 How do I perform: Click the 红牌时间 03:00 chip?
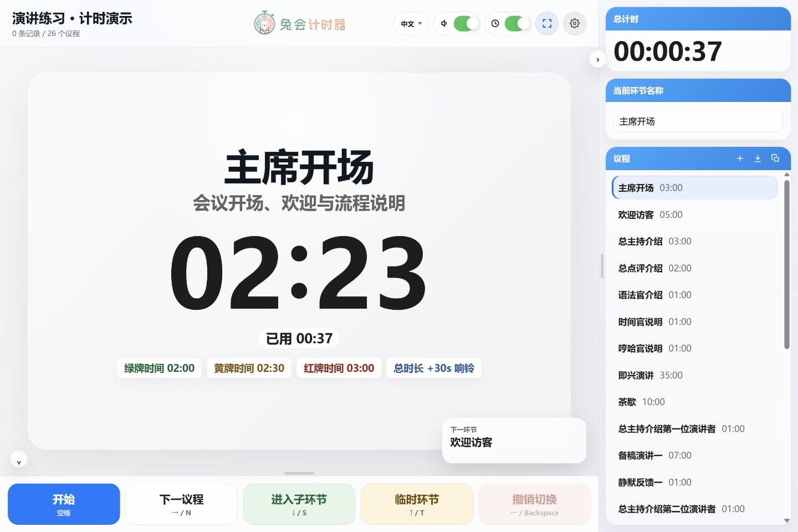point(339,368)
